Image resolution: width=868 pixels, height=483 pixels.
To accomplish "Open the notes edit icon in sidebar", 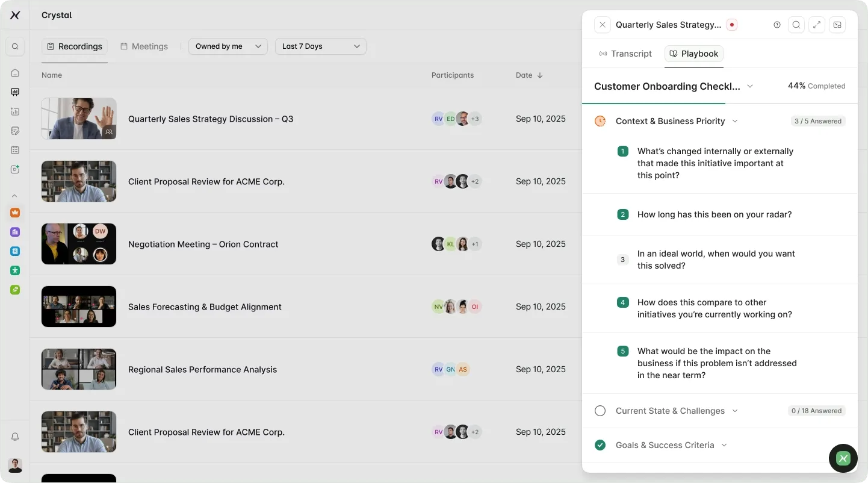I will [x=15, y=131].
